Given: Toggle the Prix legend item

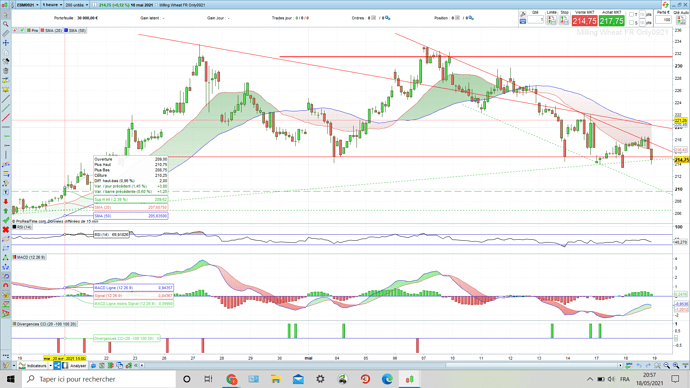Looking at the screenshot, I should tap(33, 30).
